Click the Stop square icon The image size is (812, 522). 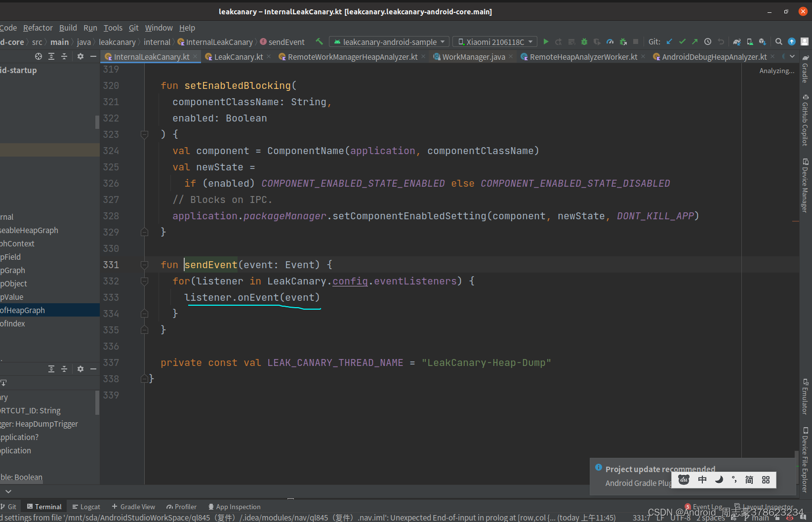[x=636, y=42]
